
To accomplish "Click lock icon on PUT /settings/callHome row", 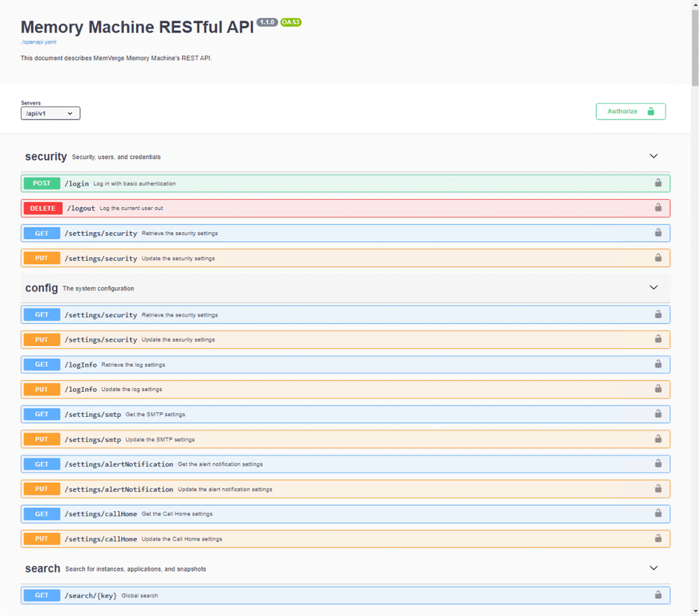I will (x=658, y=539).
